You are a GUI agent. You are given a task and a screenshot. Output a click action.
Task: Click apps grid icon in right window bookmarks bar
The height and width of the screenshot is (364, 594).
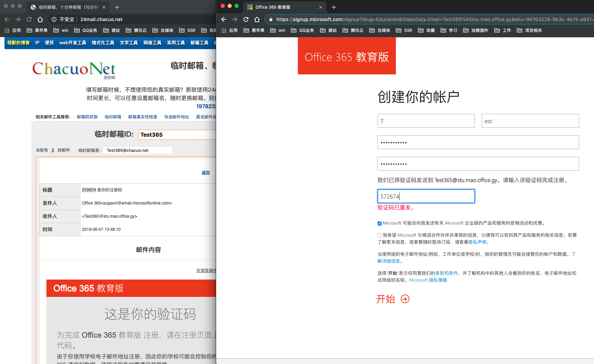click(x=224, y=30)
